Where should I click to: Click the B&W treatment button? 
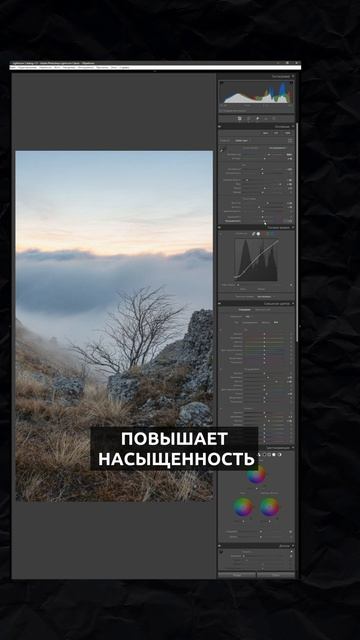[276, 133]
